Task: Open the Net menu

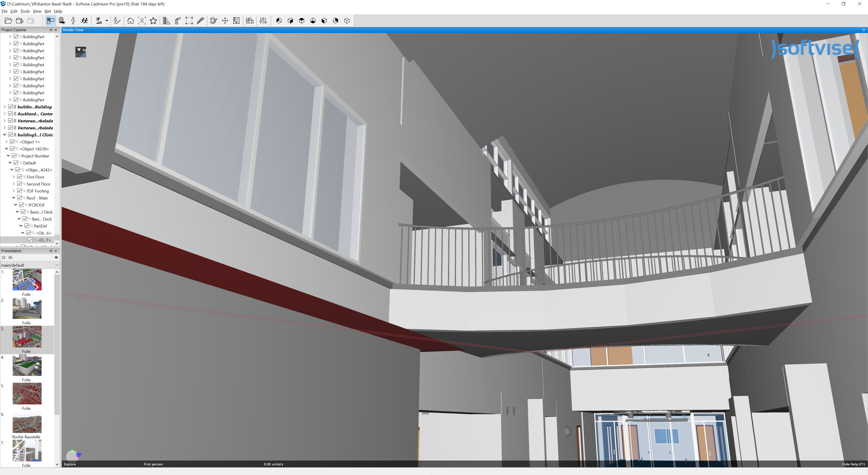Action: pos(47,11)
